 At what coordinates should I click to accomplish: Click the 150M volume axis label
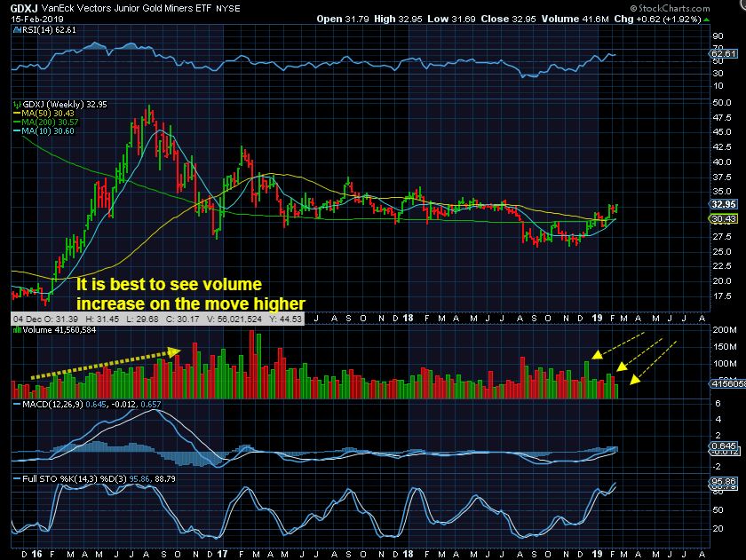(724, 346)
